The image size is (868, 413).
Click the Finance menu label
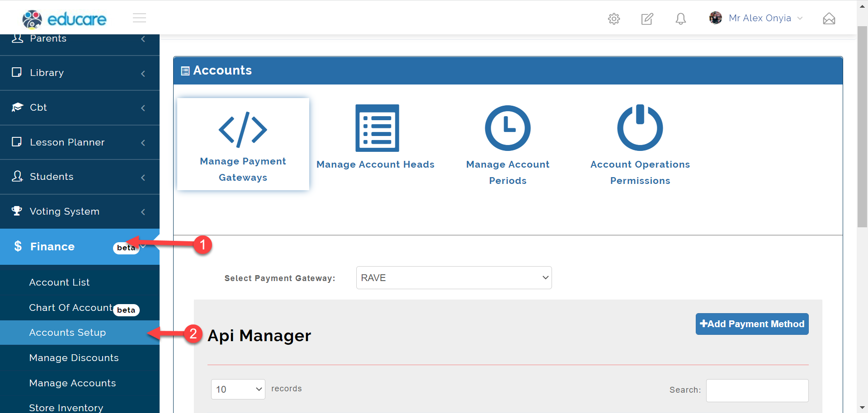52,247
